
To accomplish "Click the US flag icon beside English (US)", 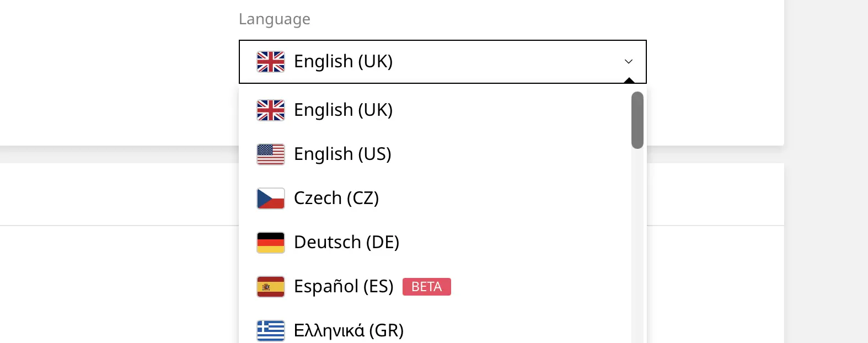I will 270,154.
